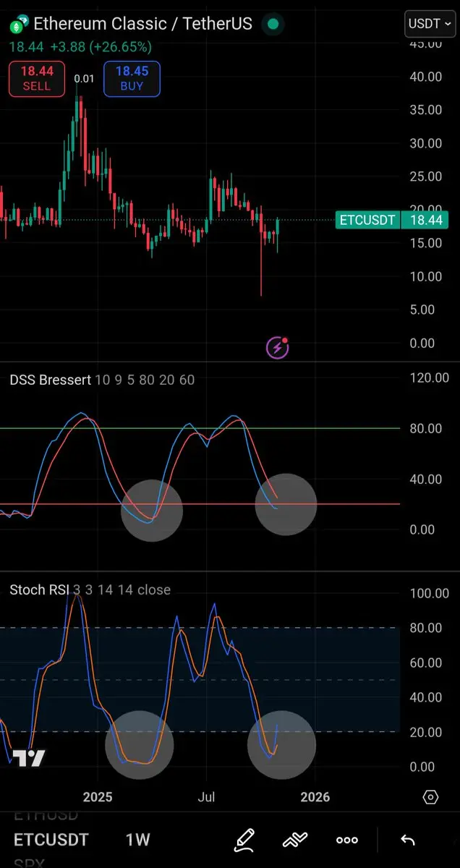Tap the ETCUSDT symbol in bottom bar
This screenshot has height=868, width=460.
tap(51, 839)
